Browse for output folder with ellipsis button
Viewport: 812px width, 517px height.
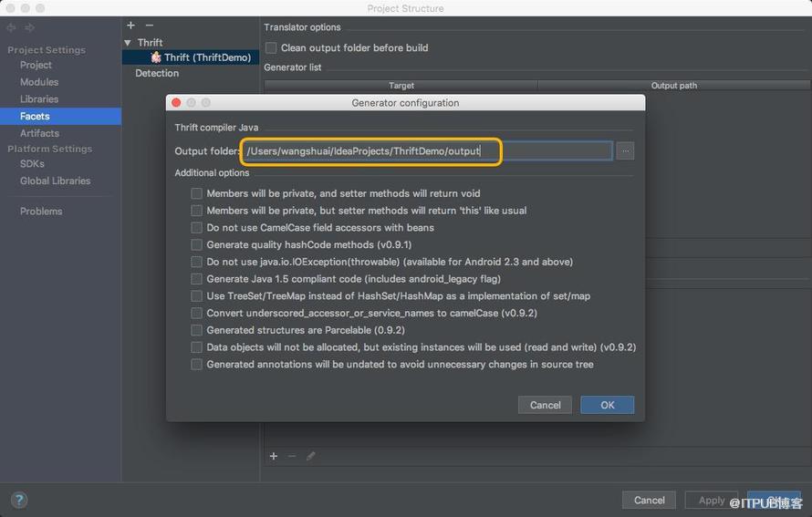(625, 151)
